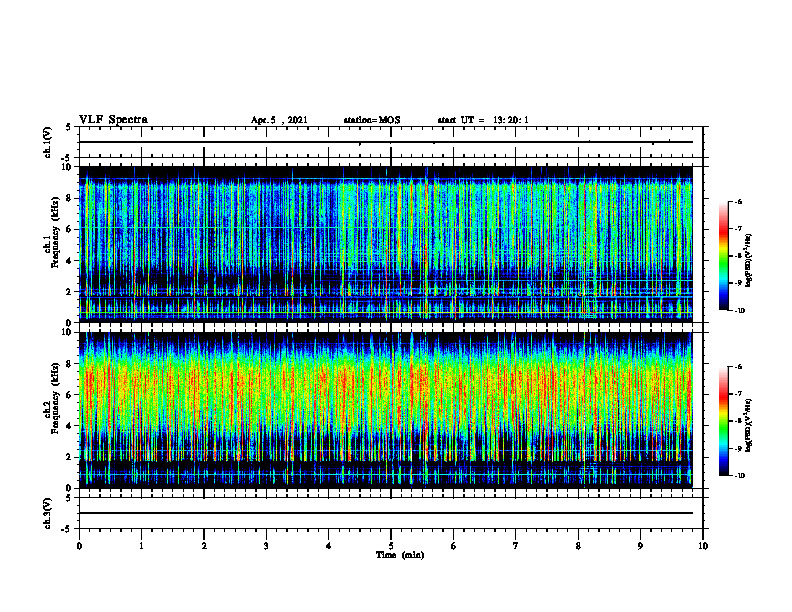The width and height of the screenshot is (792, 612).
Task: Click the "-6" tick on ch.1 colorbar
Action: click(x=739, y=201)
